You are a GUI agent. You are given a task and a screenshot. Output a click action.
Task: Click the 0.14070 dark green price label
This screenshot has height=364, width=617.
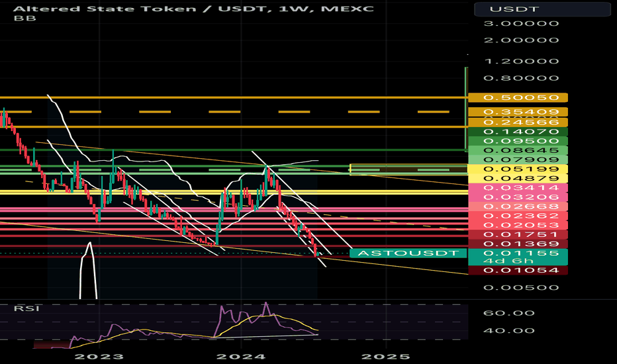point(518,132)
